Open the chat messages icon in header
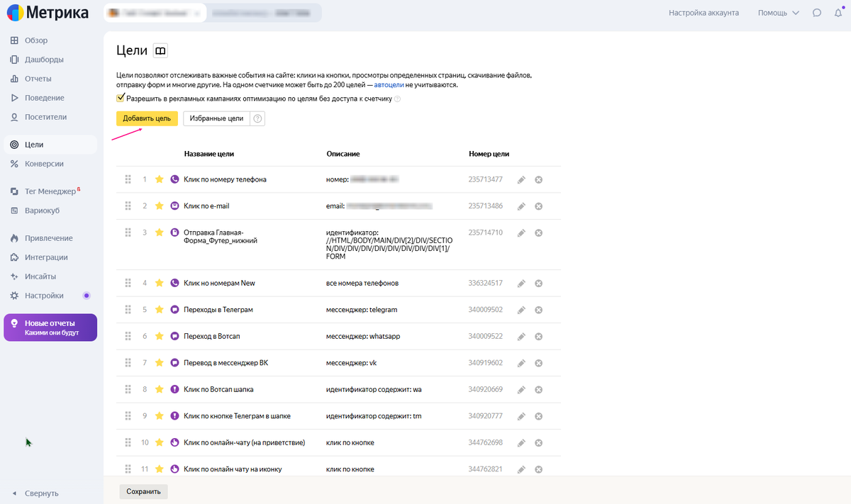The height and width of the screenshot is (504, 851). tap(817, 13)
